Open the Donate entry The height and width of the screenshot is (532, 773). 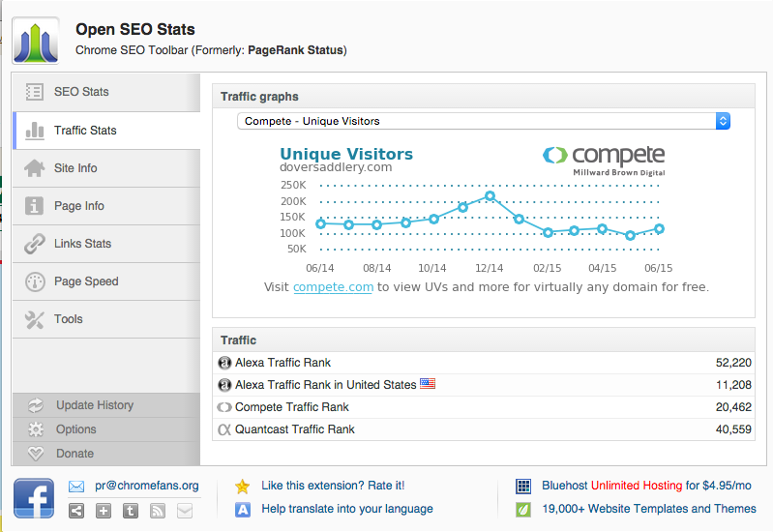point(106,454)
